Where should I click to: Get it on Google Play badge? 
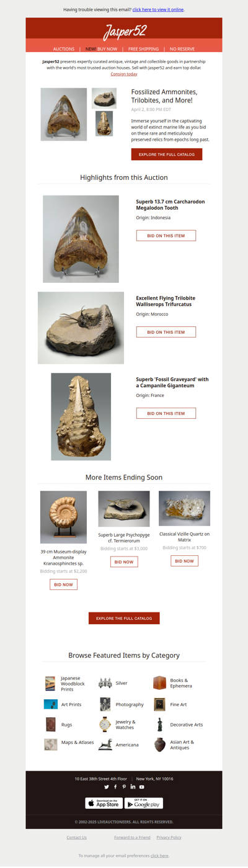(144, 803)
